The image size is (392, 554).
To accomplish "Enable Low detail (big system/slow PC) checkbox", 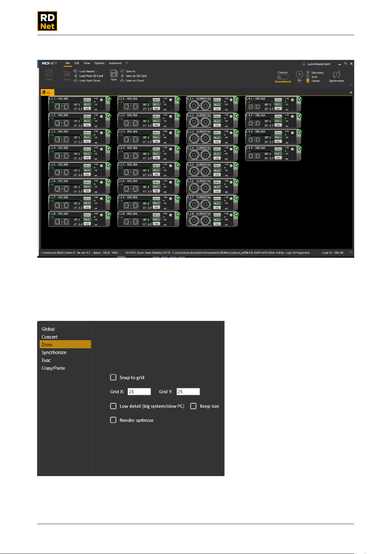I will click(x=113, y=406).
